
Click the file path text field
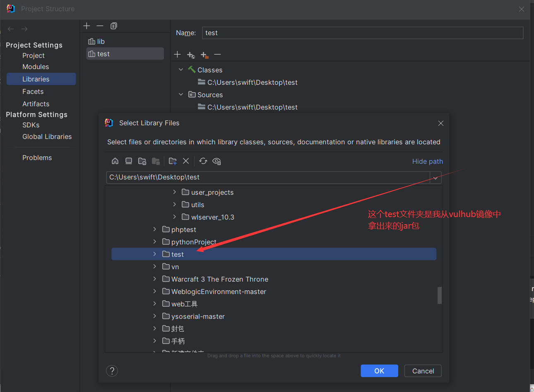[268, 177]
